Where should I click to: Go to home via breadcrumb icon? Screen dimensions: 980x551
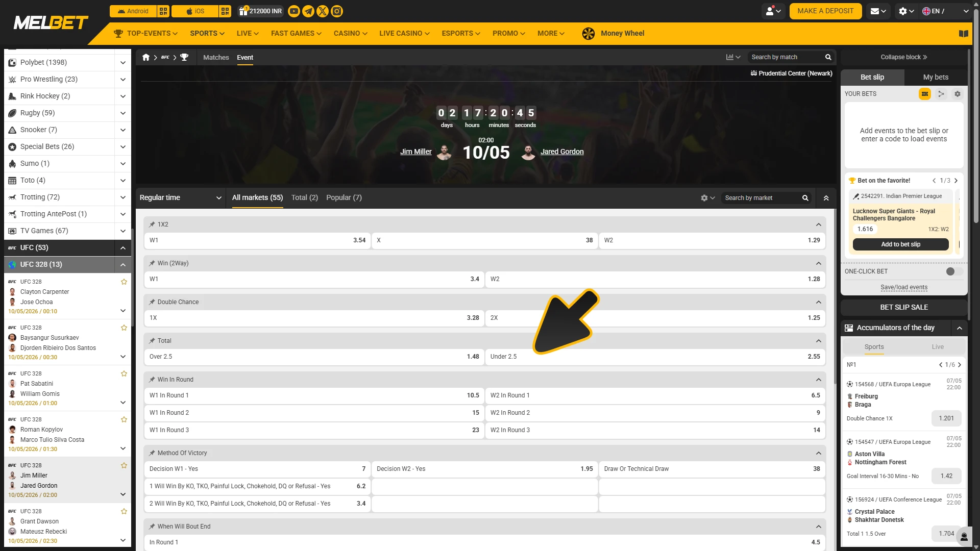click(x=146, y=57)
